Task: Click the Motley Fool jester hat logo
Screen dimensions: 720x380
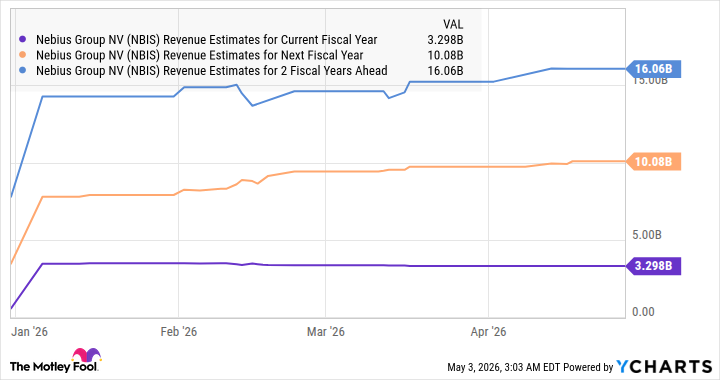Action: (x=86, y=356)
